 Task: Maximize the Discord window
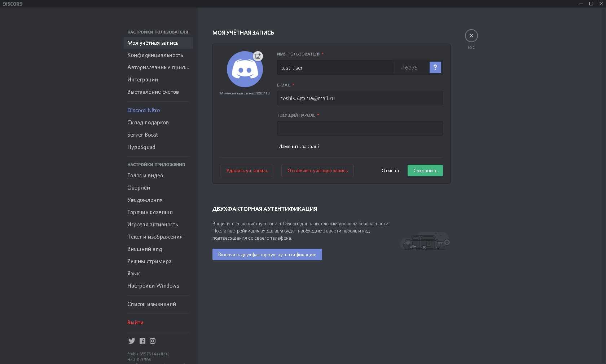(x=591, y=4)
